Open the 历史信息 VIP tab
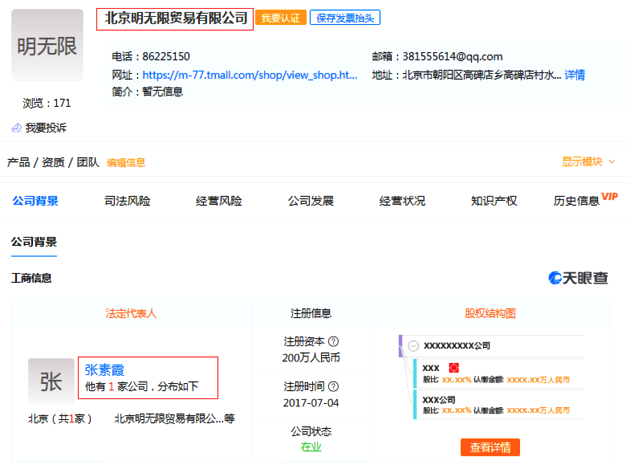Viewport: 630px width, 465px height. (x=585, y=199)
